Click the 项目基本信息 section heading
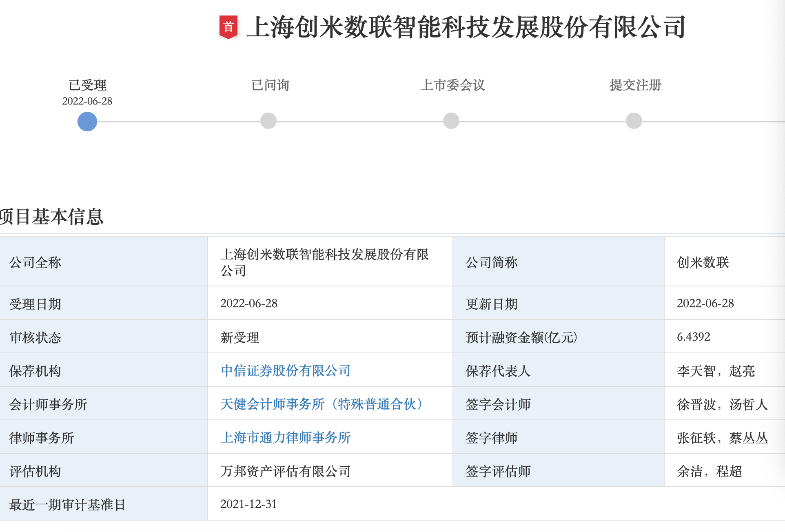This screenshot has height=532, width=785. coord(51,216)
